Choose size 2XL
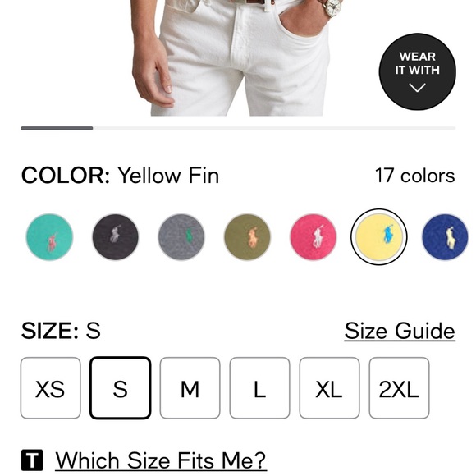Viewport: 476px width, 476px height. [x=399, y=388]
